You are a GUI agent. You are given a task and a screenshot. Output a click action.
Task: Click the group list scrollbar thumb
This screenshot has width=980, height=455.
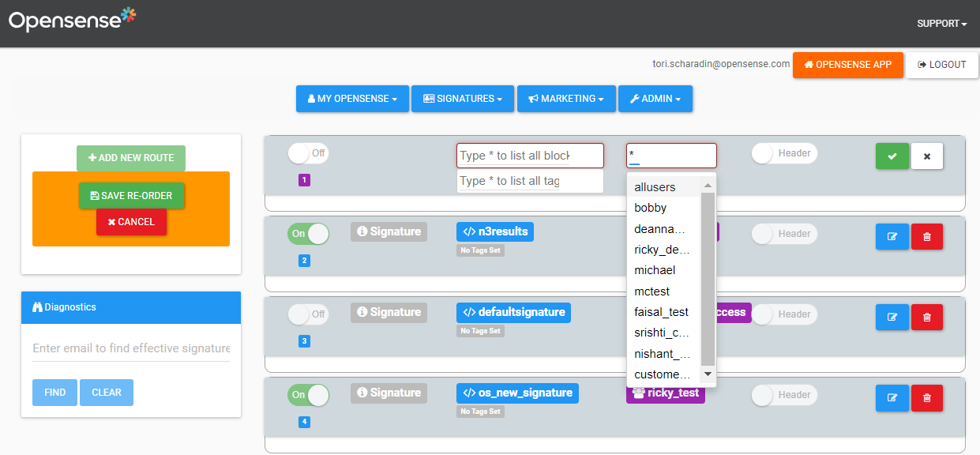tap(708, 279)
